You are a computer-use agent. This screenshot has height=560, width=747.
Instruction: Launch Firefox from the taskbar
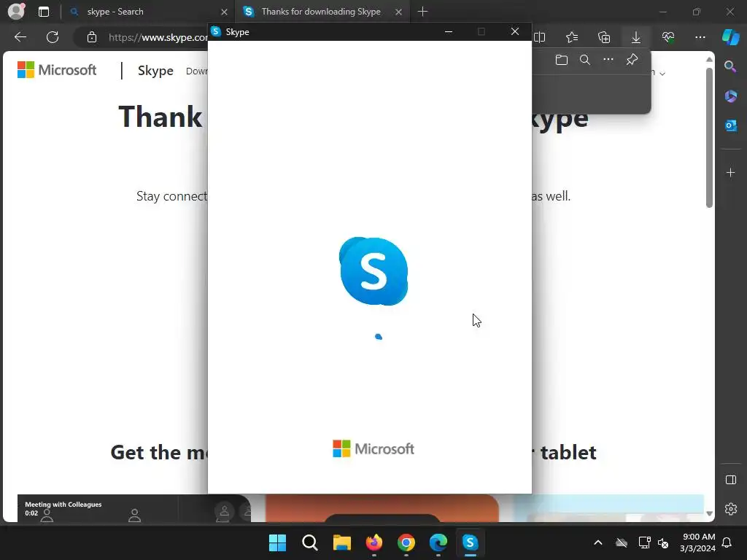(374, 542)
